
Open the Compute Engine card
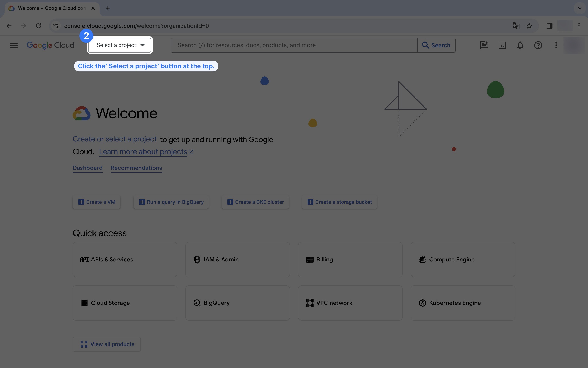coord(463,260)
